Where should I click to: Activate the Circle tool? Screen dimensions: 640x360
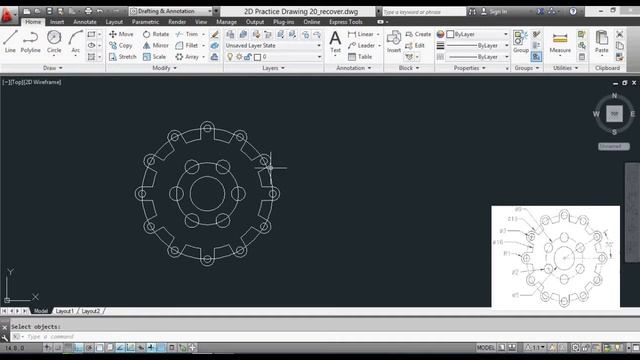pyautogui.click(x=54, y=42)
